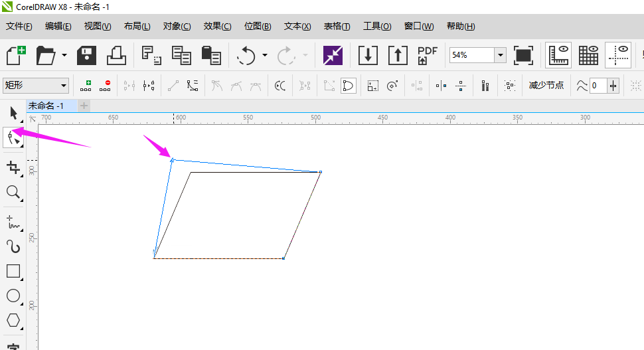Stretch or scale nodes icon
644x350 pixels.
point(373,86)
